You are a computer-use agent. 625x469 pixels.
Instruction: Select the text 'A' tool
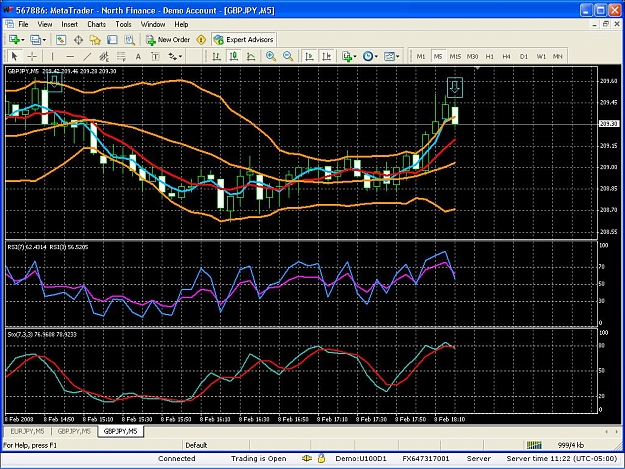coord(138,56)
